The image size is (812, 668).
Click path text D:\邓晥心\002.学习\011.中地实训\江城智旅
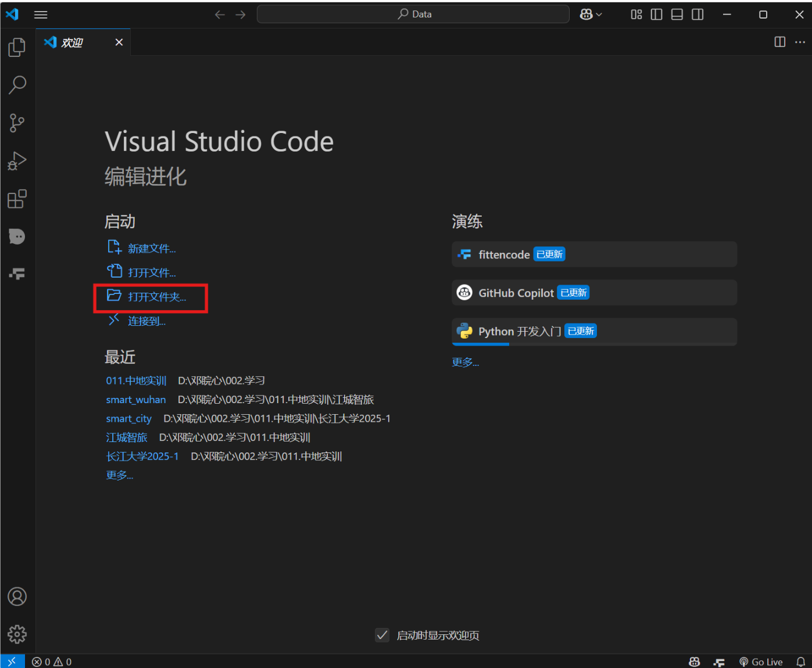click(x=276, y=400)
